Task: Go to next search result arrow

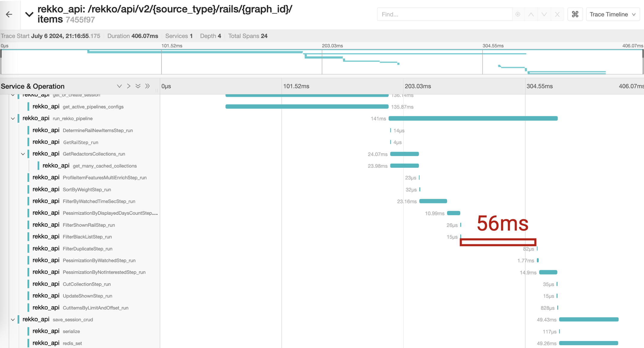Action: pos(544,14)
